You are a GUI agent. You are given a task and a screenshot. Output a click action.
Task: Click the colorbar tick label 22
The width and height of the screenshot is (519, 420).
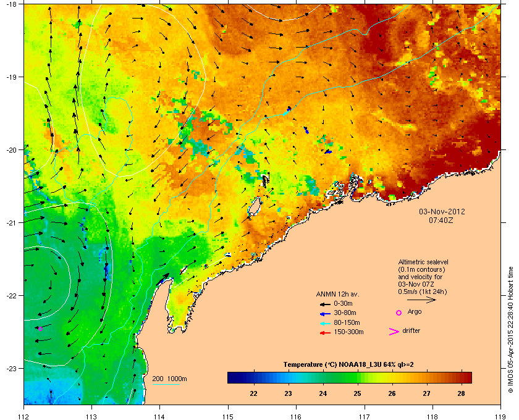tap(253, 393)
